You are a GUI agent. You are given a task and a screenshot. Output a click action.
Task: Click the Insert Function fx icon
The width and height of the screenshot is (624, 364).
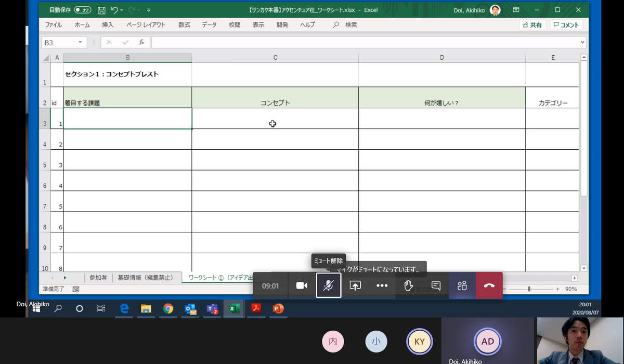click(x=141, y=43)
